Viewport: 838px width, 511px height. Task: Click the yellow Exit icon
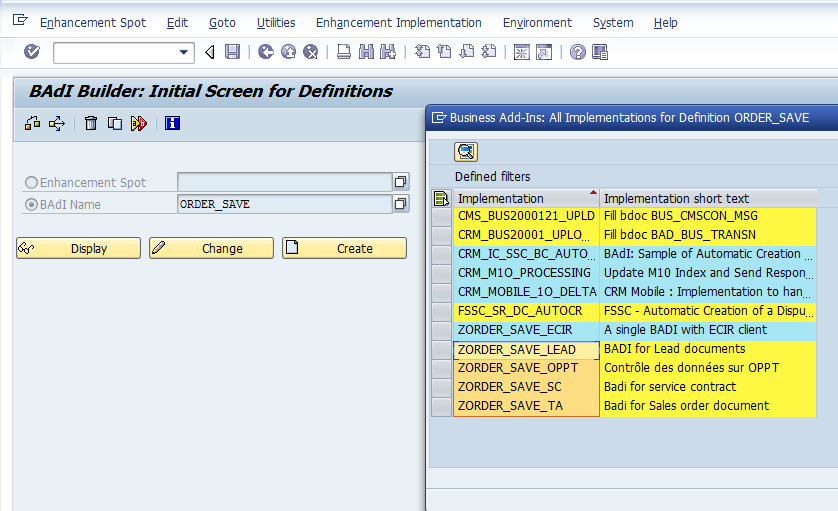289,52
